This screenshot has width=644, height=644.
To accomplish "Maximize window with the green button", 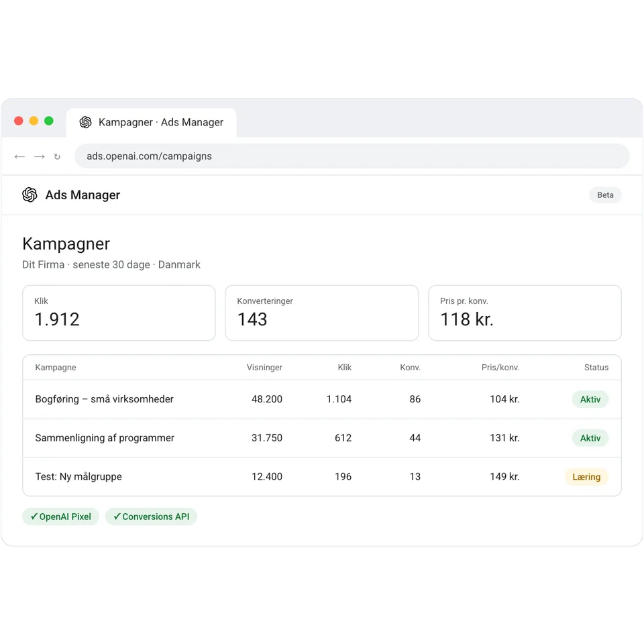I will (x=49, y=121).
